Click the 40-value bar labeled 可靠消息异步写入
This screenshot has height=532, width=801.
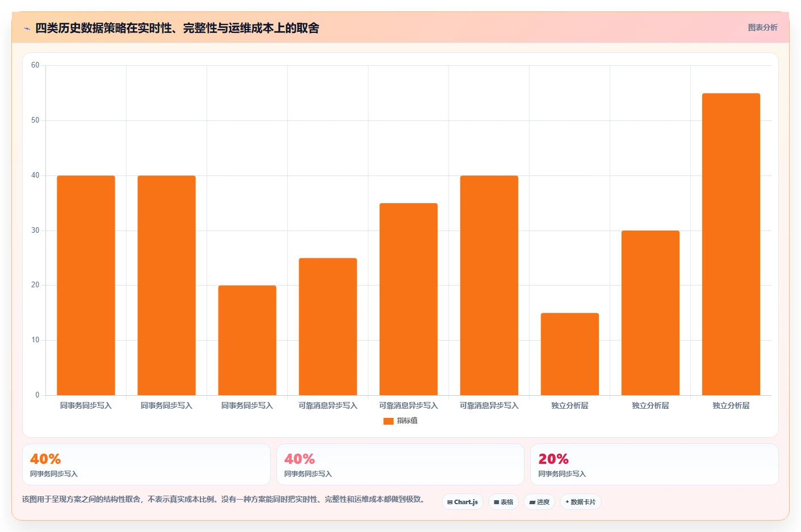coord(489,286)
